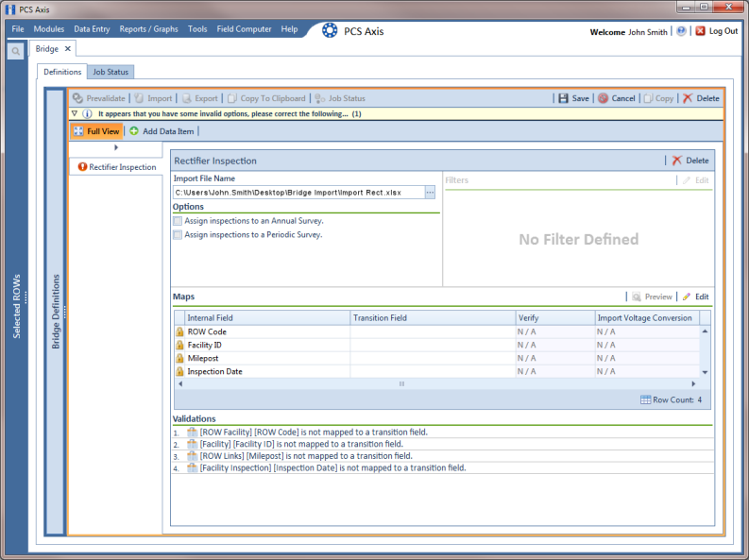Image resolution: width=749 pixels, height=560 pixels.
Task: Click the Import File Name path field
Action: [299, 193]
